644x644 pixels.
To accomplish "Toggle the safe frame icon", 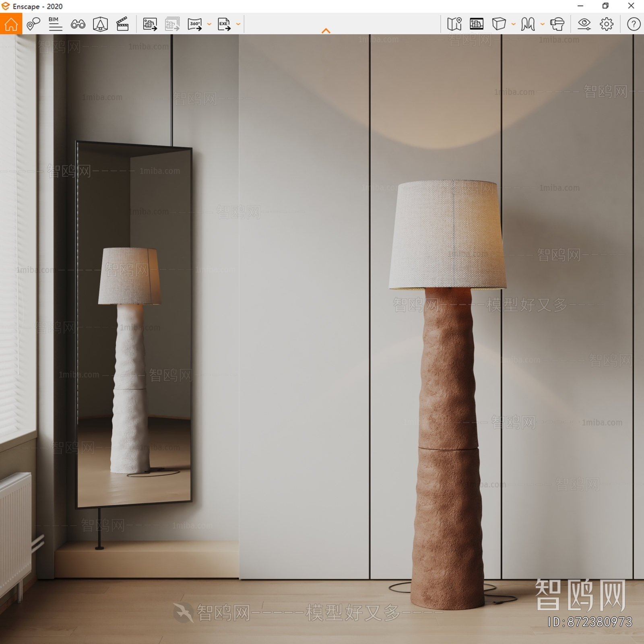I will 477,24.
